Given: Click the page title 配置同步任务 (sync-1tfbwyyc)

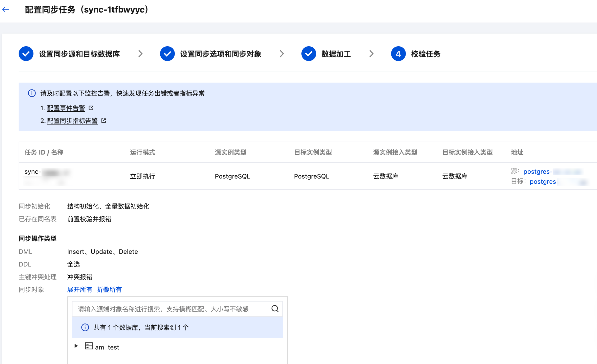Looking at the screenshot, I should (87, 10).
